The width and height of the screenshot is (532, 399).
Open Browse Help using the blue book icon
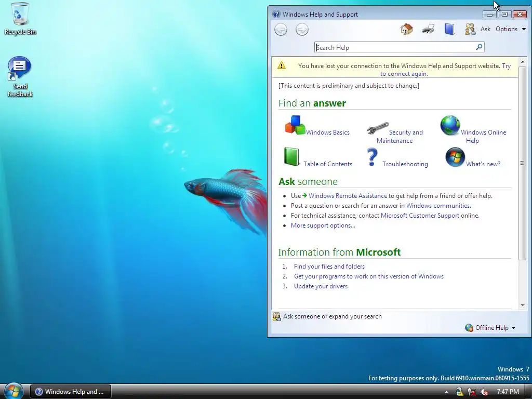point(449,29)
